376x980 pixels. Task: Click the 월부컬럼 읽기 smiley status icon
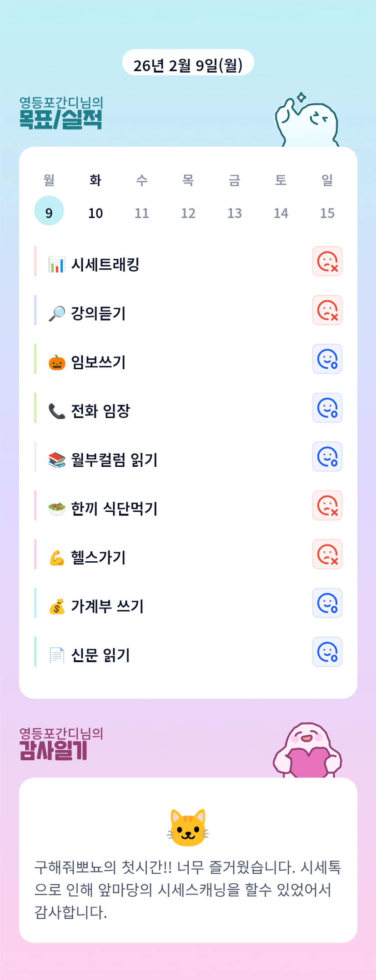[x=327, y=457]
